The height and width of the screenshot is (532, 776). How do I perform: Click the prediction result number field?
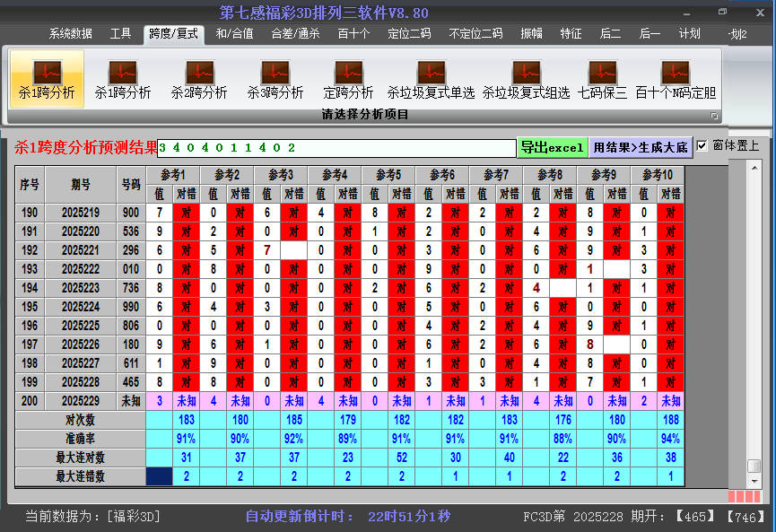(x=336, y=147)
